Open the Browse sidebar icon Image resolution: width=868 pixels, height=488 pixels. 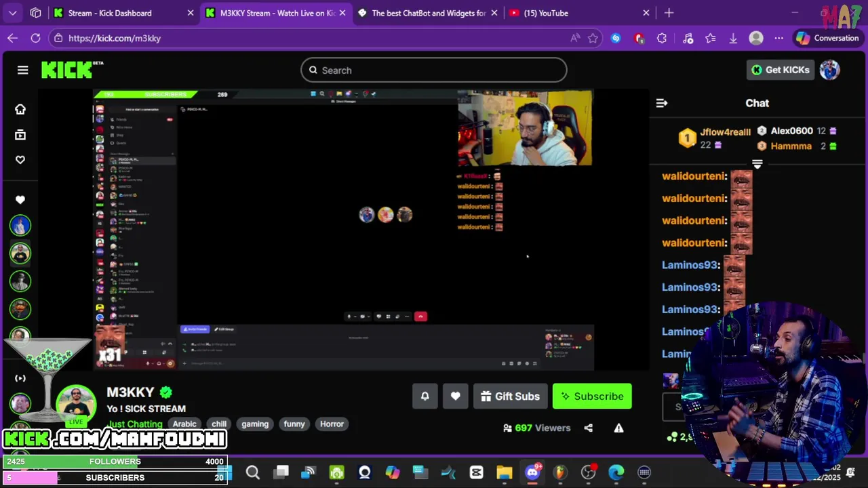click(x=20, y=135)
